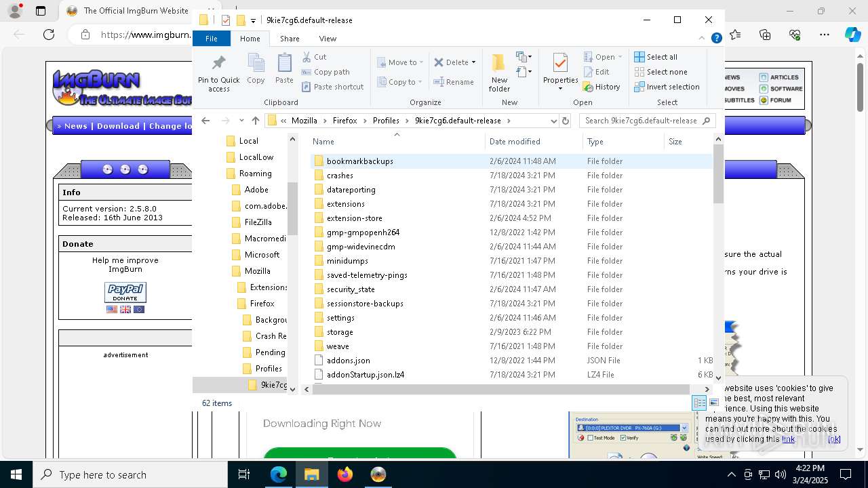Open the File menu tab
This screenshot has width=868, height=488.
click(x=212, y=39)
